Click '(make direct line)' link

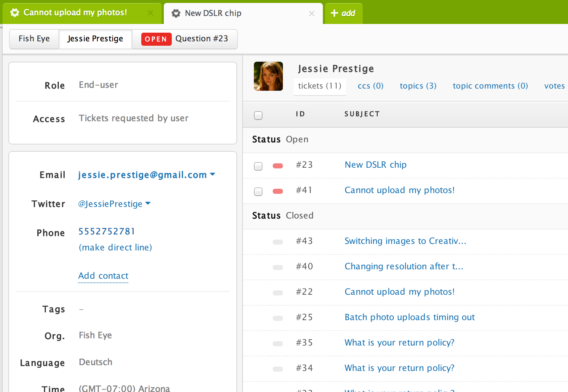pyautogui.click(x=115, y=248)
